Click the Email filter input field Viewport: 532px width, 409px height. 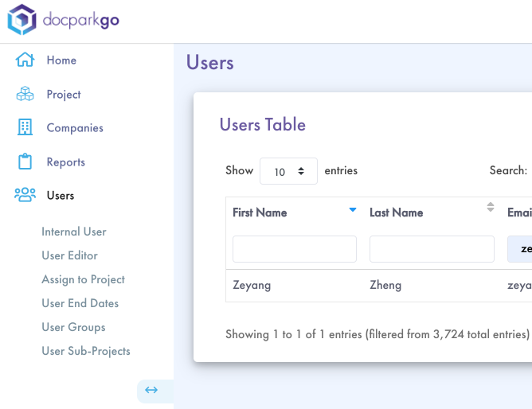pyautogui.click(x=519, y=249)
